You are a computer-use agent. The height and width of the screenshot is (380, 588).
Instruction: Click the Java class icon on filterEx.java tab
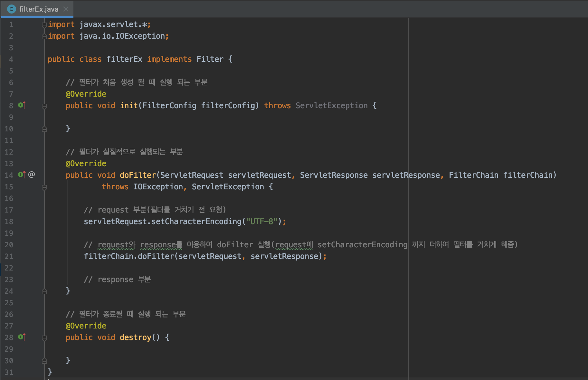click(12, 9)
